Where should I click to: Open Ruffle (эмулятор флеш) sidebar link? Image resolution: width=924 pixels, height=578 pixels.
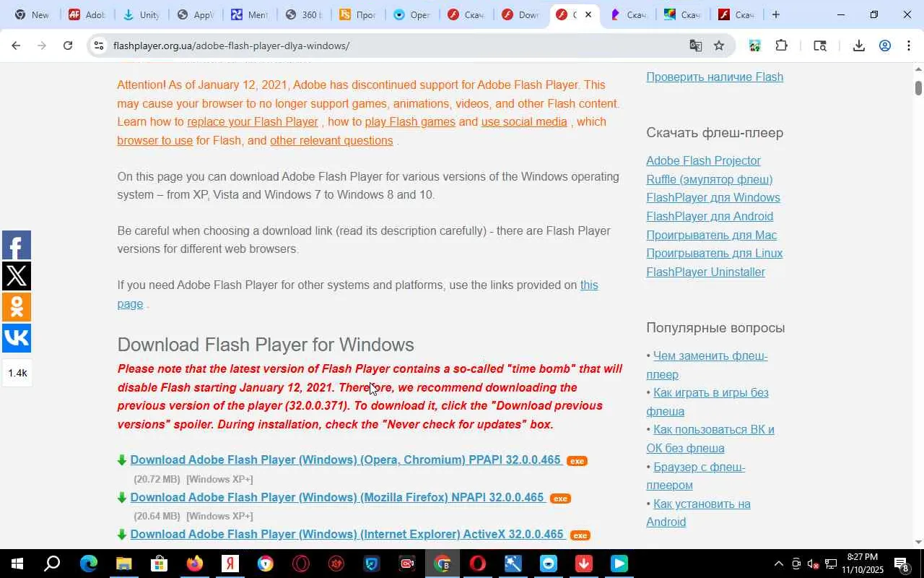point(709,180)
